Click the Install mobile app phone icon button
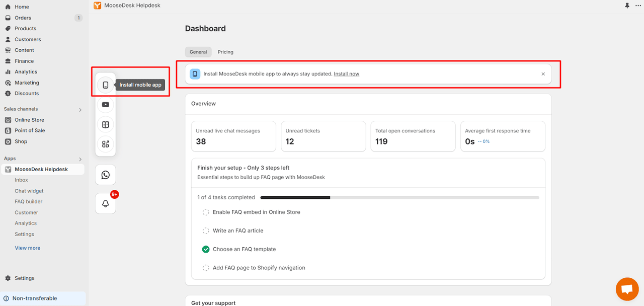Image resolution: width=644 pixels, height=306 pixels. pos(105,85)
